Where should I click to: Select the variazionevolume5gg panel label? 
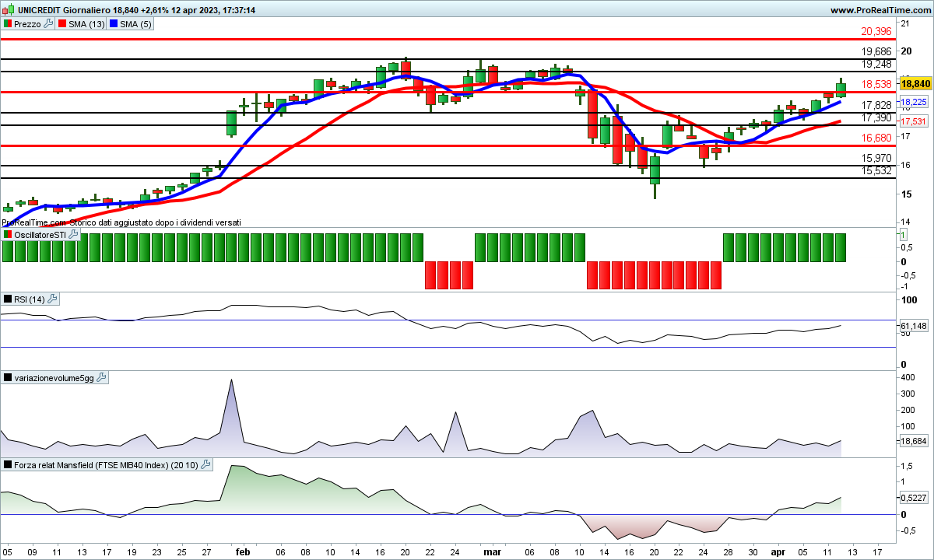[54, 378]
